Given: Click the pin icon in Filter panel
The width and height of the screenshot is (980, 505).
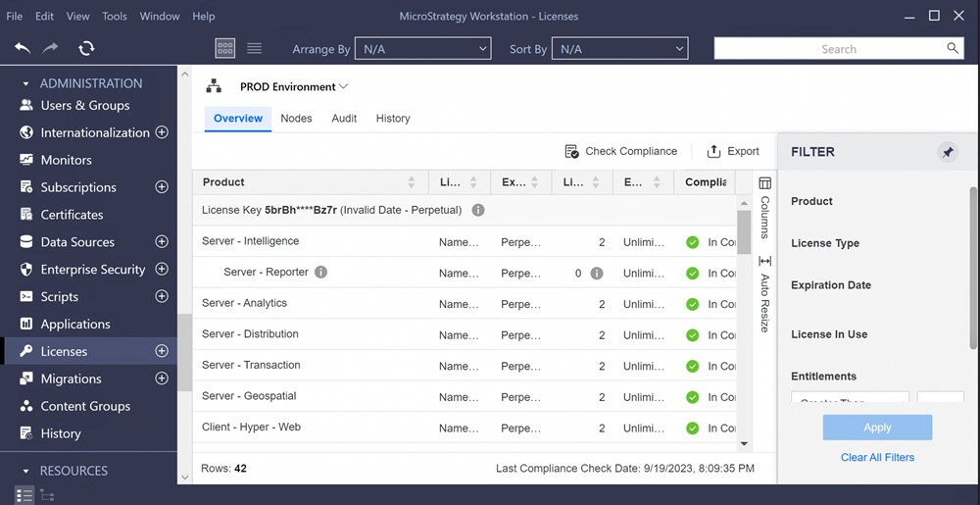Looking at the screenshot, I should pyautogui.click(x=947, y=153).
